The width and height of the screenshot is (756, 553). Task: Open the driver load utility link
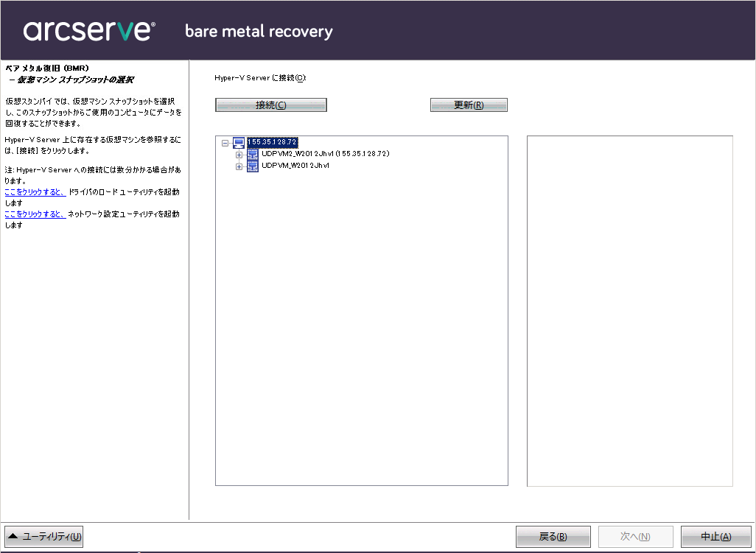point(35,191)
